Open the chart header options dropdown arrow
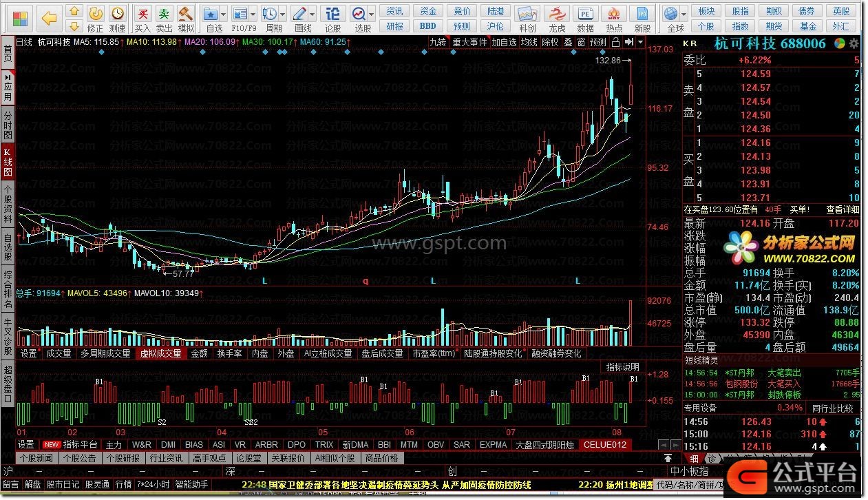 [641, 42]
